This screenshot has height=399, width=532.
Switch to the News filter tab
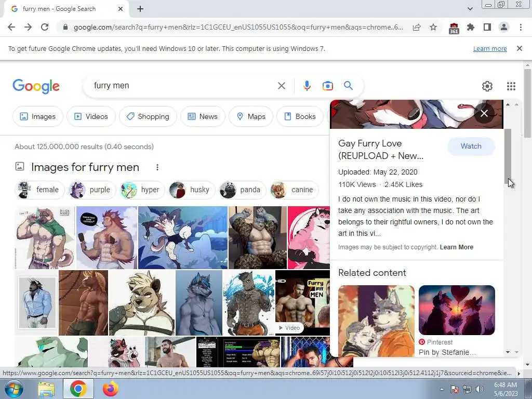203,116
